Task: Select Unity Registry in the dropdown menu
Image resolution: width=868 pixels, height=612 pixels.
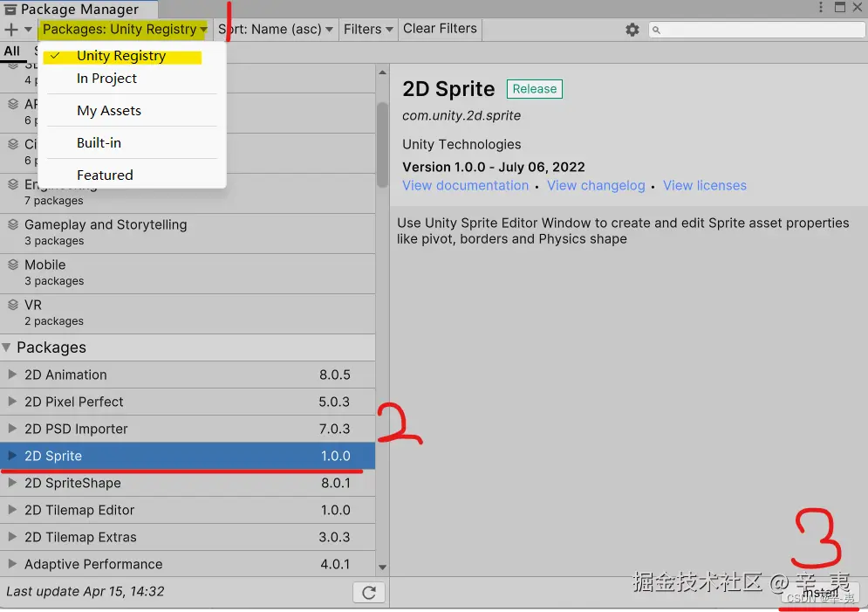Action: pyautogui.click(x=132, y=56)
